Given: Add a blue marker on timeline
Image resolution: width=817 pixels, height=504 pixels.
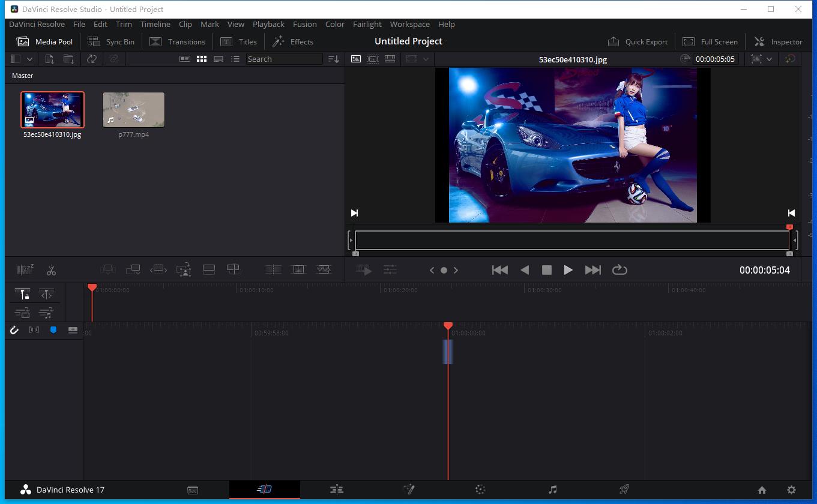Looking at the screenshot, I should tap(53, 330).
